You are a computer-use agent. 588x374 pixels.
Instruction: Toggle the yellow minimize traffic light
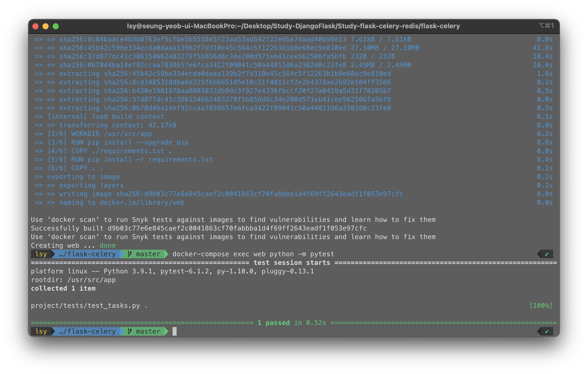(46, 26)
